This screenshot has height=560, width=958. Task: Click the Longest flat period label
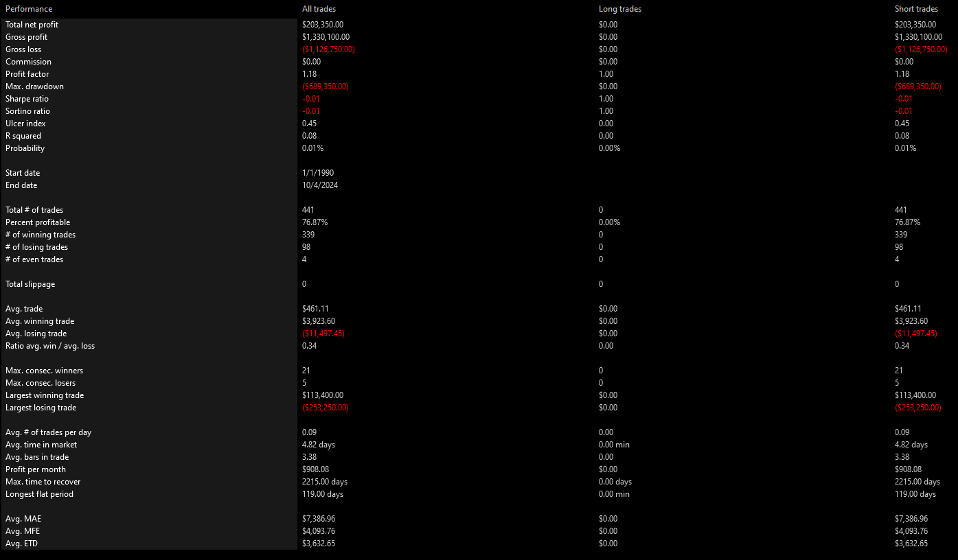(39, 494)
